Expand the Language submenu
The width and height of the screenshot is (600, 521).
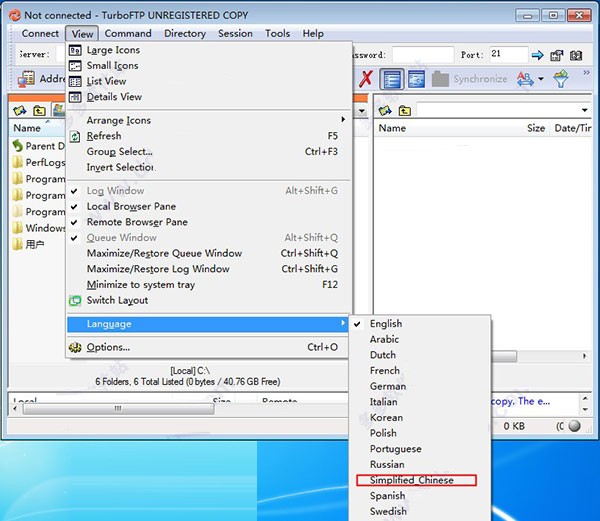209,324
